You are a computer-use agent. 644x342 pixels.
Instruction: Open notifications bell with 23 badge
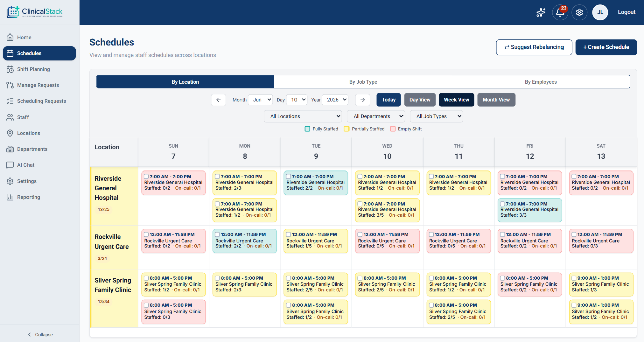560,12
